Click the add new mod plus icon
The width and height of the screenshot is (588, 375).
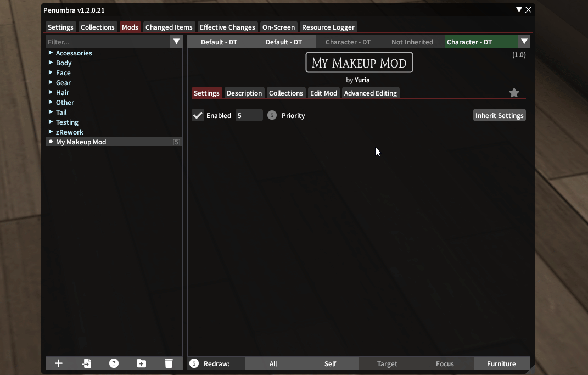click(x=59, y=363)
